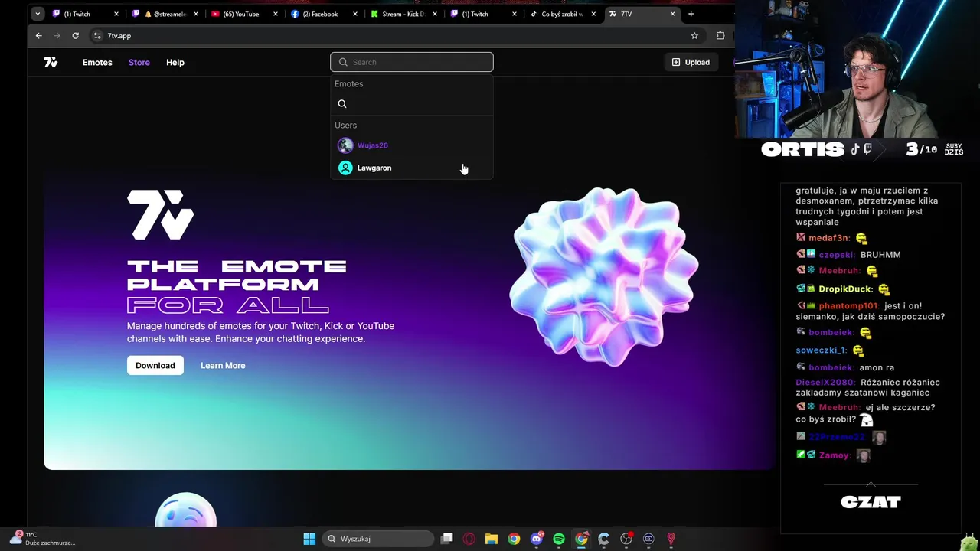The height and width of the screenshot is (551, 980).
Task: Open Discord from the taskbar
Action: click(x=537, y=539)
